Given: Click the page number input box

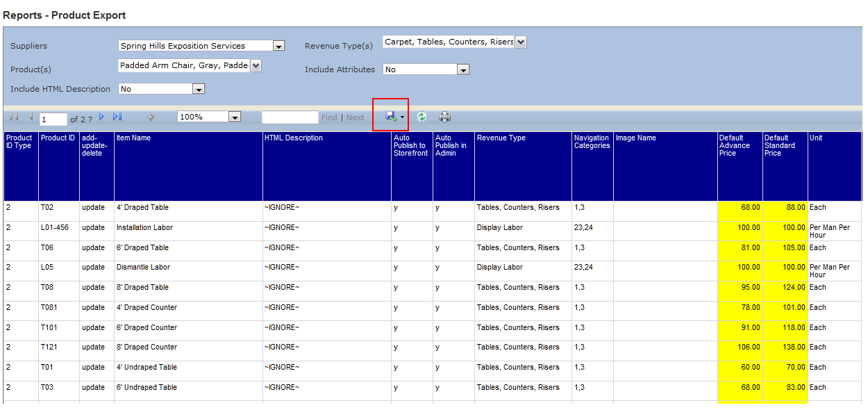Looking at the screenshot, I should (x=52, y=118).
